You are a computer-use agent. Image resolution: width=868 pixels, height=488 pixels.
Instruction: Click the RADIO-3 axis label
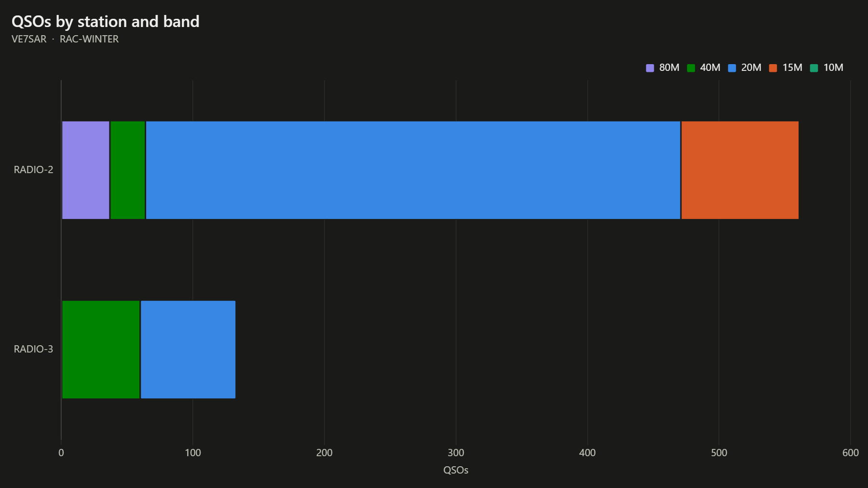pyautogui.click(x=33, y=349)
